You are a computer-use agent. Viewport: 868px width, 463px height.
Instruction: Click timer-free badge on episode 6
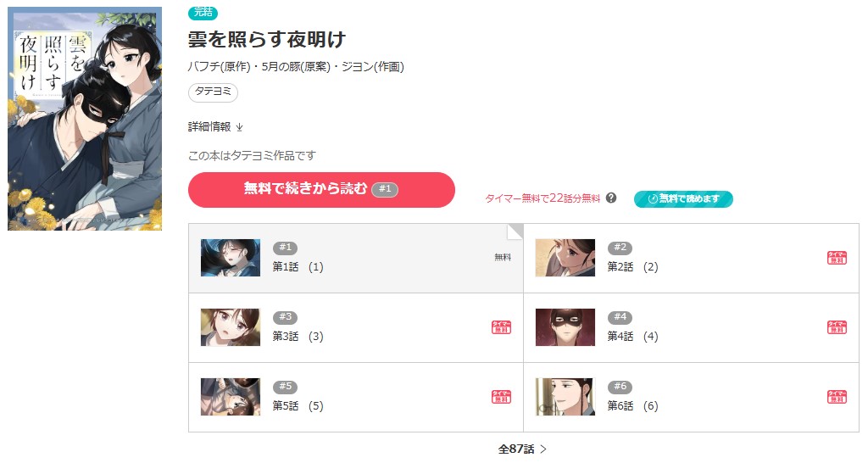click(x=837, y=397)
